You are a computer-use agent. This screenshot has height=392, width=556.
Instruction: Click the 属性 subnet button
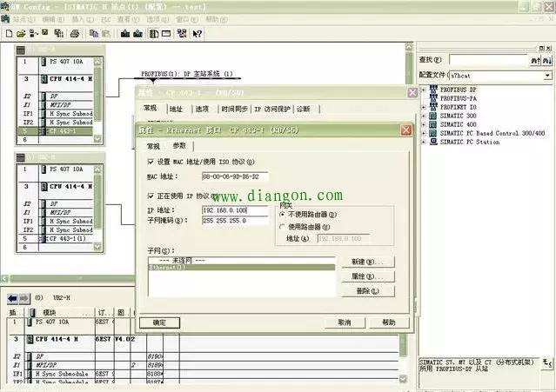(368, 276)
